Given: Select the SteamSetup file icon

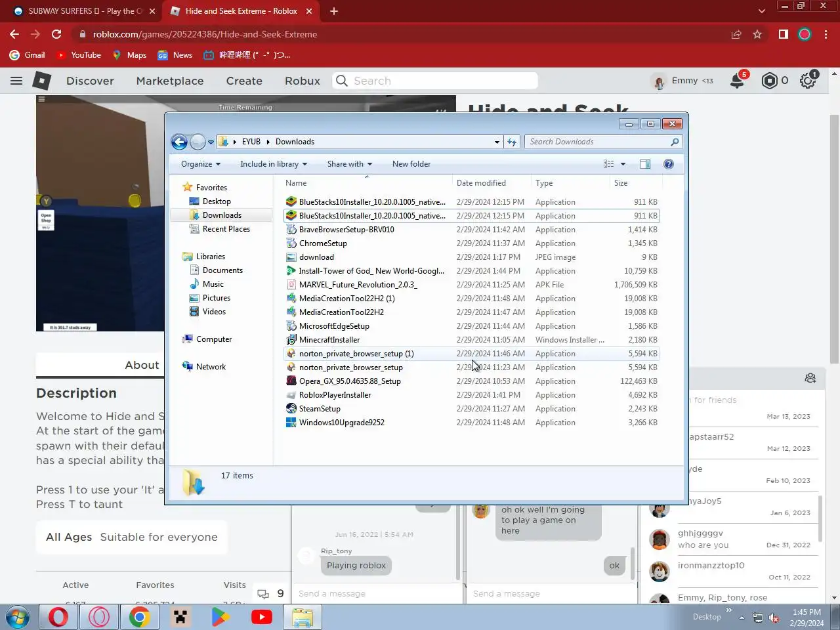Looking at the screenshot, I should 291,409.
